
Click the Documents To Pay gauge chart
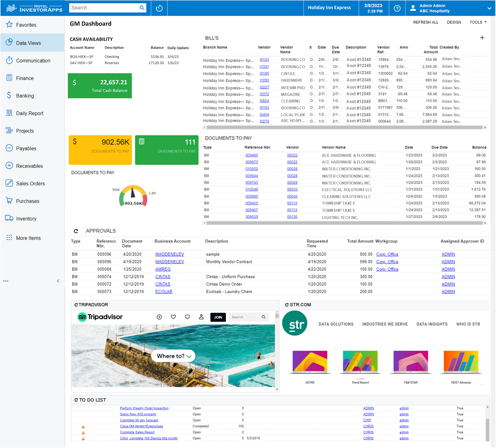coord(133,196)
